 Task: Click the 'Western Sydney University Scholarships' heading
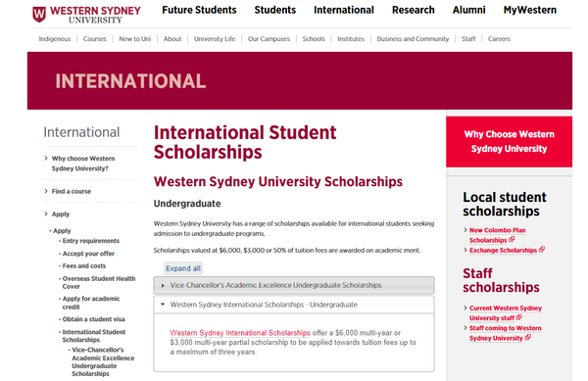point(278,182)
